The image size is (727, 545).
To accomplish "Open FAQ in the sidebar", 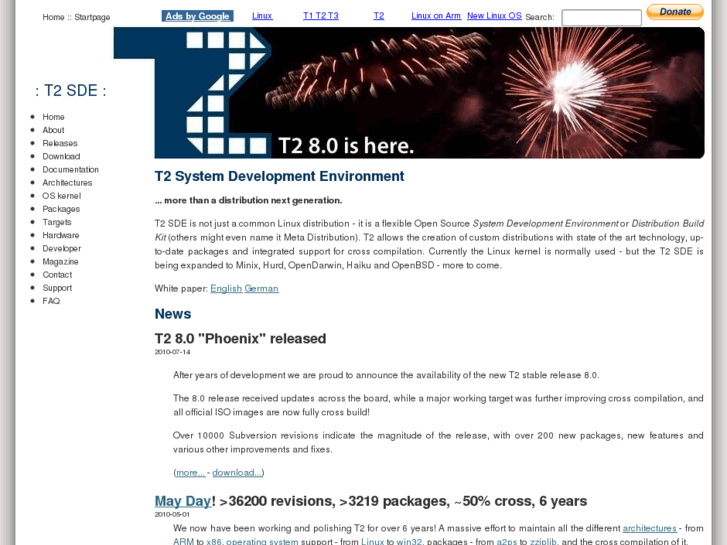I will coord(51,301).
